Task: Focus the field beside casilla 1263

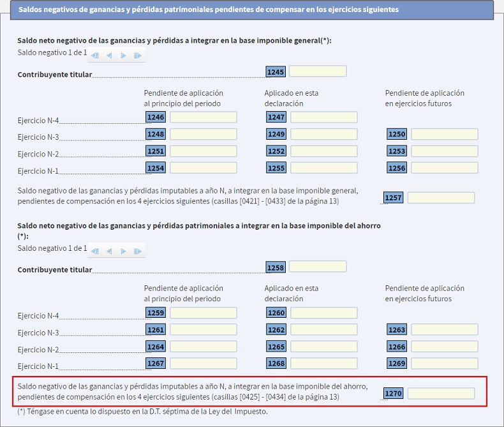Action: pos(445,329)
